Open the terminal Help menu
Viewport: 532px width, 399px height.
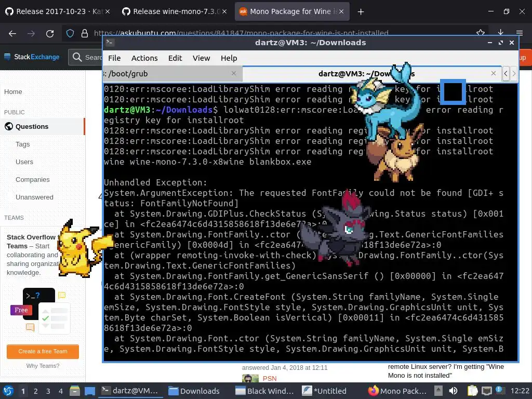(x=229, y=58)
